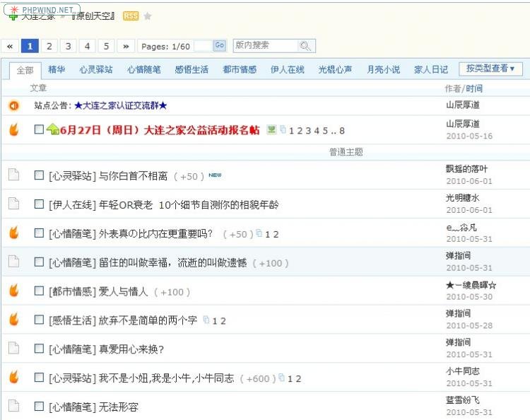Click the search magnifier icon
The width and height of the screenshot is (530, 420).
click(x=305, y=46)
